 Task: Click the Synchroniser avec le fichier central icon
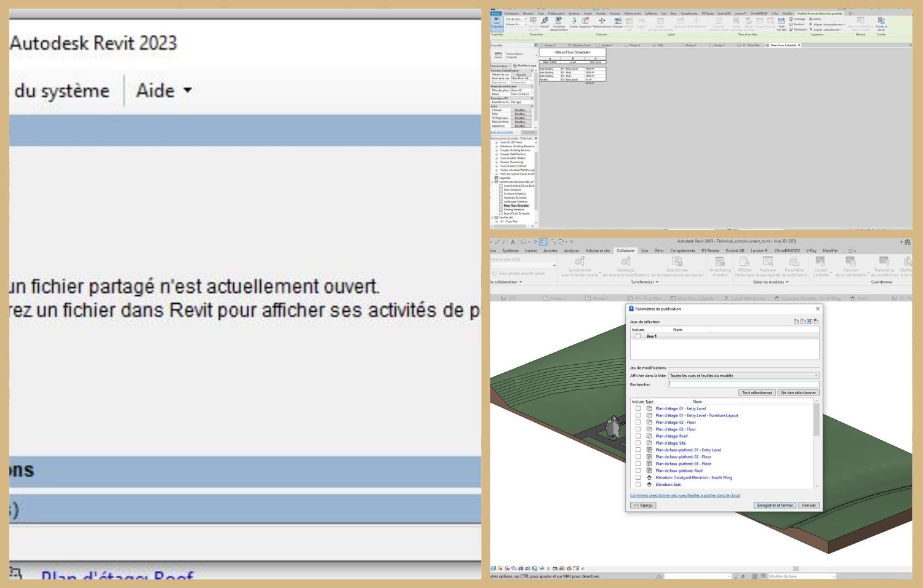point(580,266)
